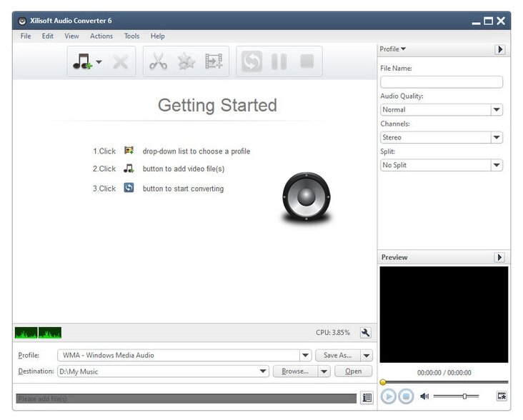Viewport: 523px width, 420px height.
Task: Click the 'Please add file(s)' status bar
Action: [x=186, y=399]
